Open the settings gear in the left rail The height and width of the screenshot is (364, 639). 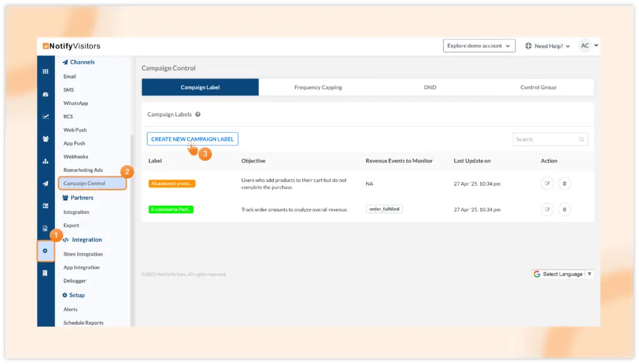click(45, 251)
